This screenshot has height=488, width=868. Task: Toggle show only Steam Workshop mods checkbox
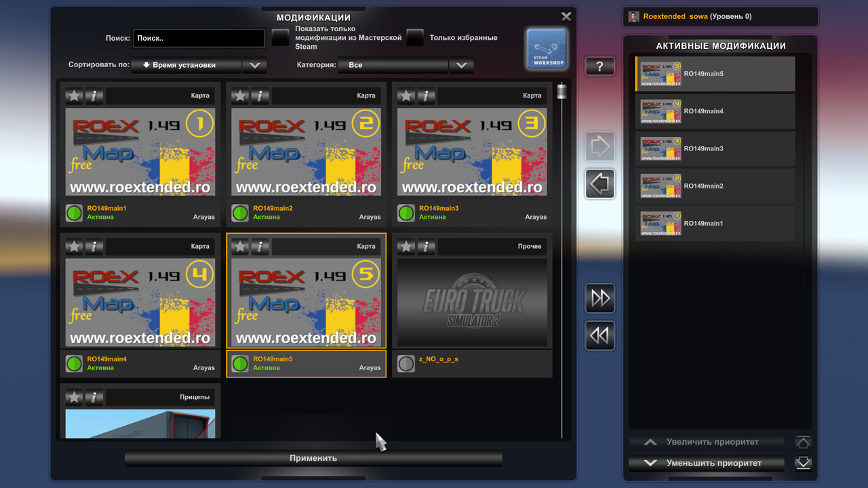tap(281, 38)
